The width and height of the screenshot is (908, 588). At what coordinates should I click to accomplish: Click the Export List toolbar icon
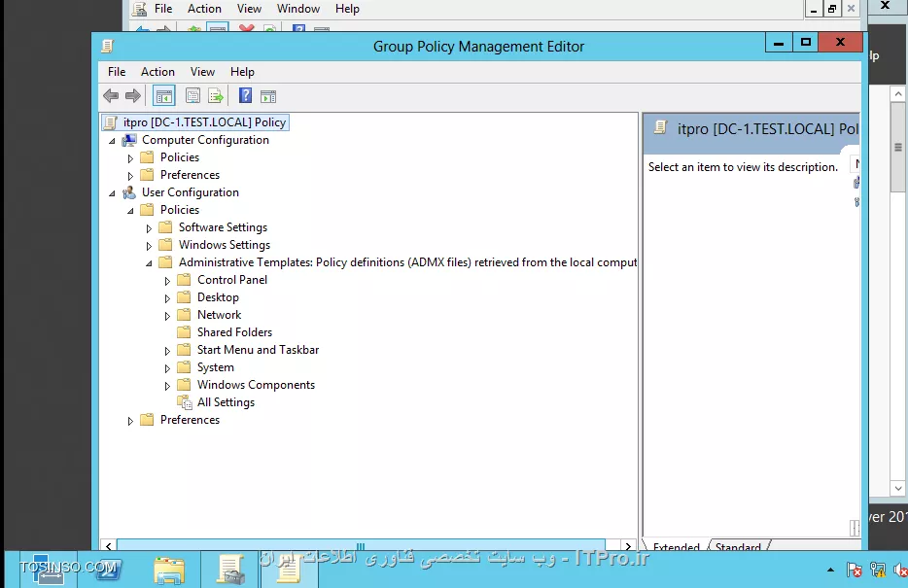coord(216,96)
